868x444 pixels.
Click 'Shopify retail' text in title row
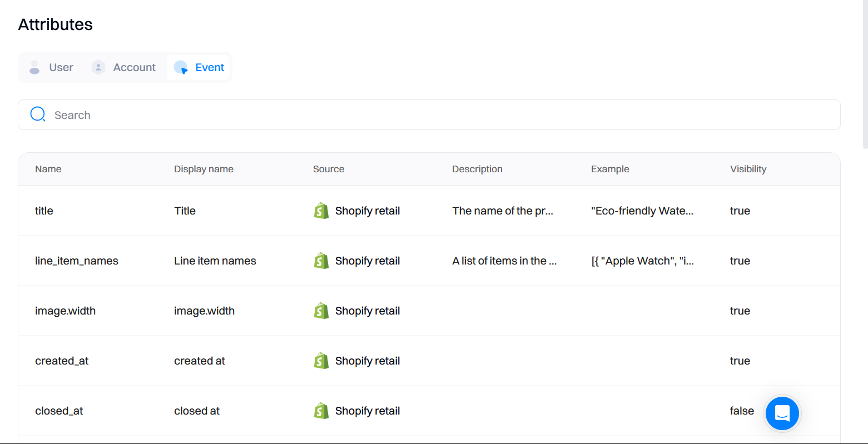pos(368,211)
